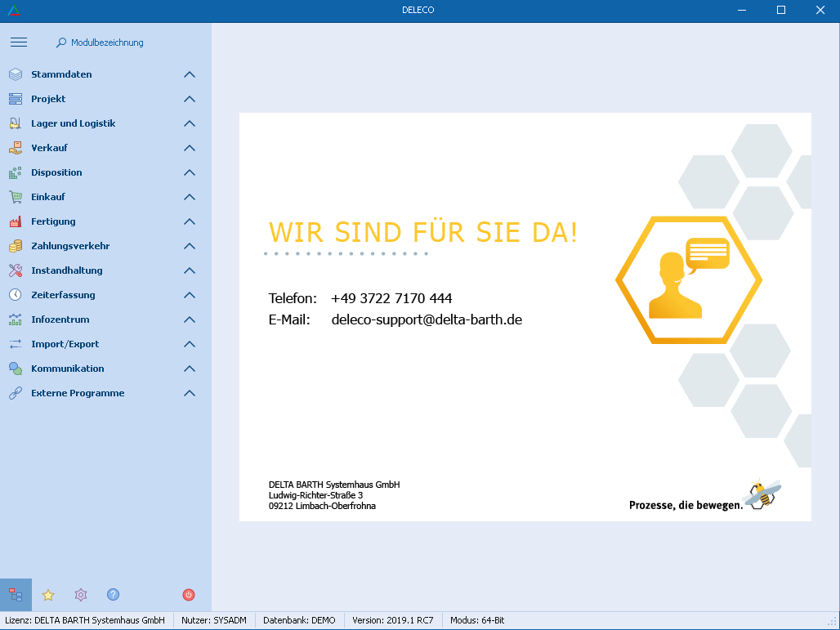Toggle the Verkauf section chevron
The width and height of the screenshot is (840, 630).
click(x=190, y=148)
